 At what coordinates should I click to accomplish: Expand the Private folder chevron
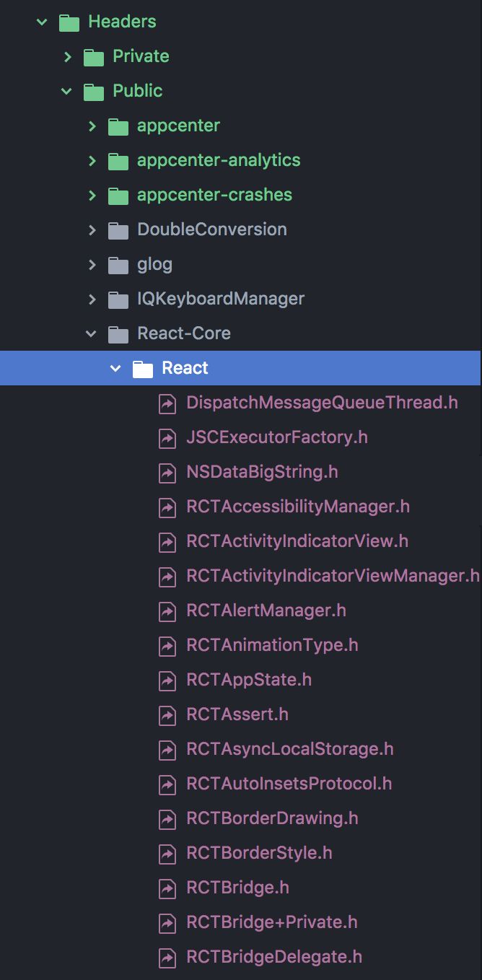(68, 56)
